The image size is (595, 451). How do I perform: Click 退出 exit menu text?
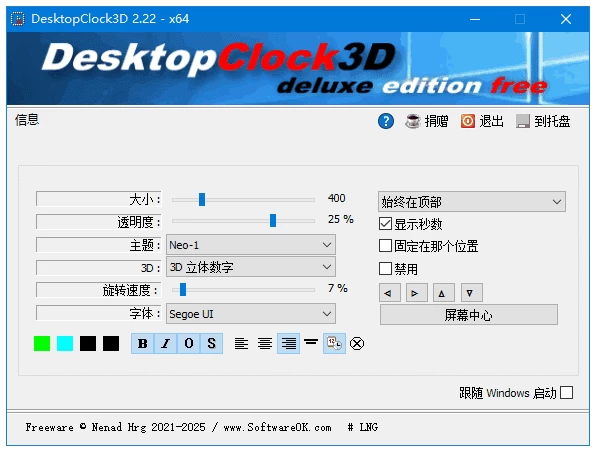click(491, 121)
